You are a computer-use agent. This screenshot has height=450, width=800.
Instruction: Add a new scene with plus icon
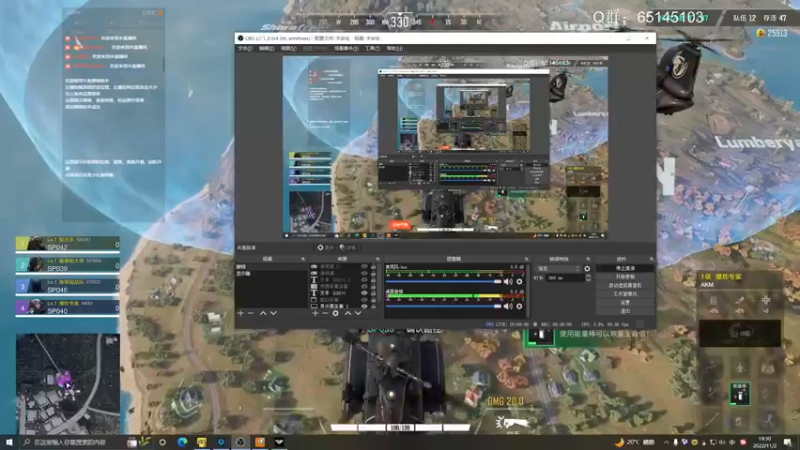click(x=240, y=313)
